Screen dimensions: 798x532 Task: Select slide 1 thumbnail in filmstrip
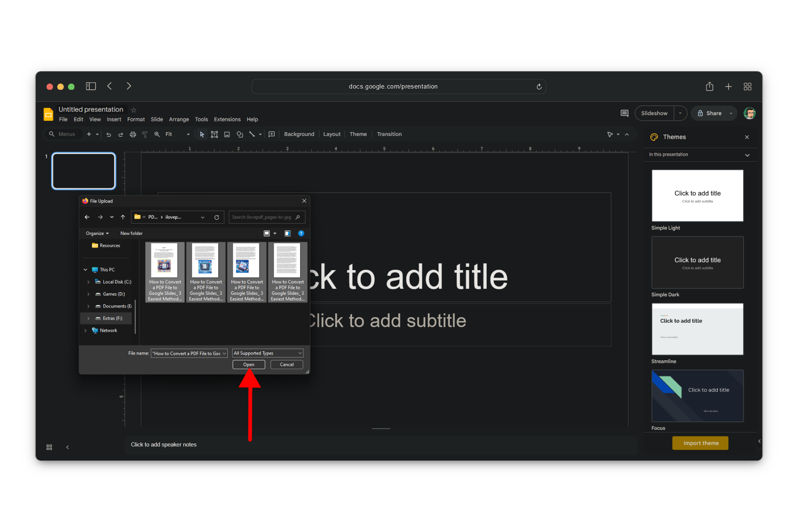point(84,171)
